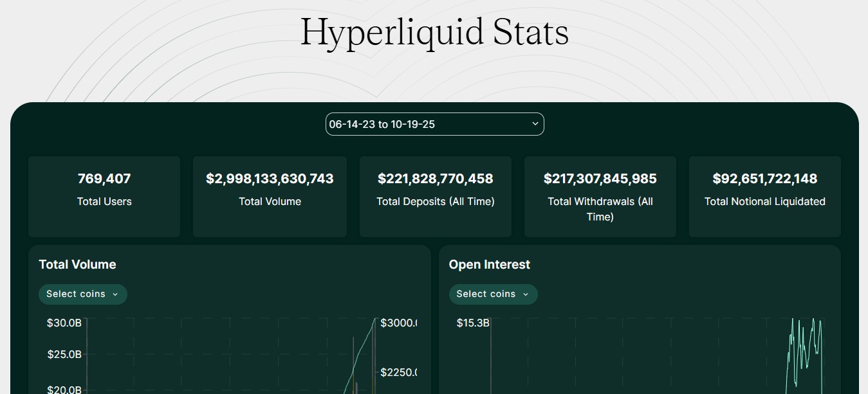This screenshot has height=394, width=868.
Task: Expand Select coins under Open Interest
Action: click(x=493, y=294)
